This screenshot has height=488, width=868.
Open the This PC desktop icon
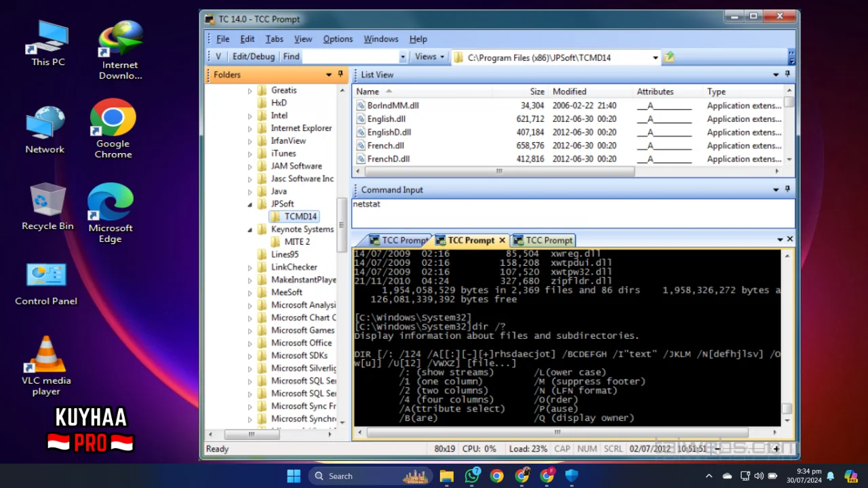click(48, 43)
